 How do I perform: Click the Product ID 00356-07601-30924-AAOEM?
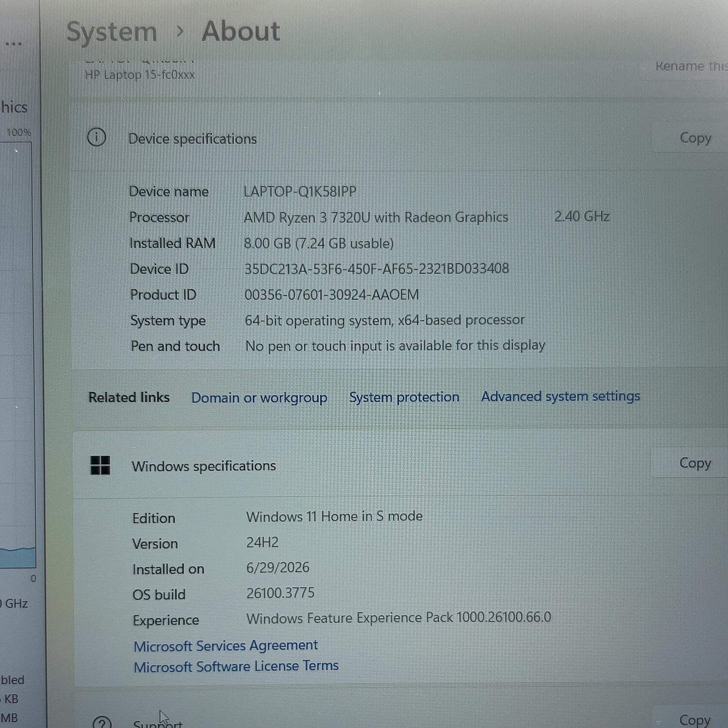pos(331,295)
